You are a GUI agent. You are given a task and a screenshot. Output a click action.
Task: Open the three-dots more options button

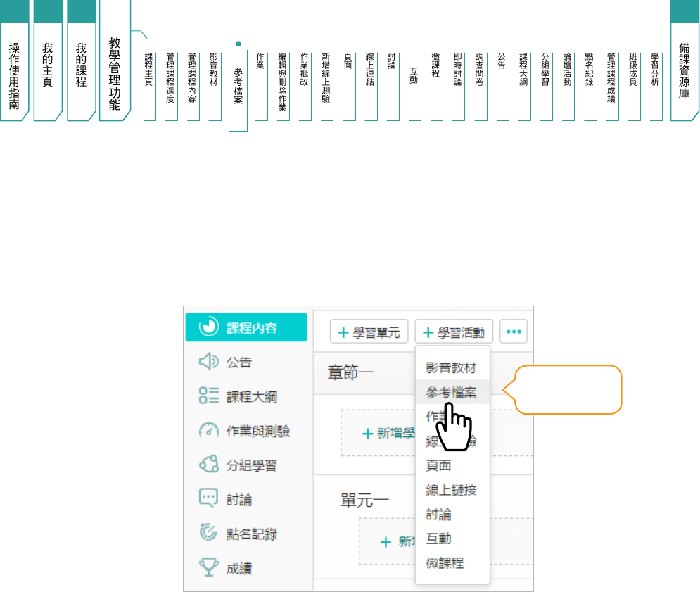514,332
